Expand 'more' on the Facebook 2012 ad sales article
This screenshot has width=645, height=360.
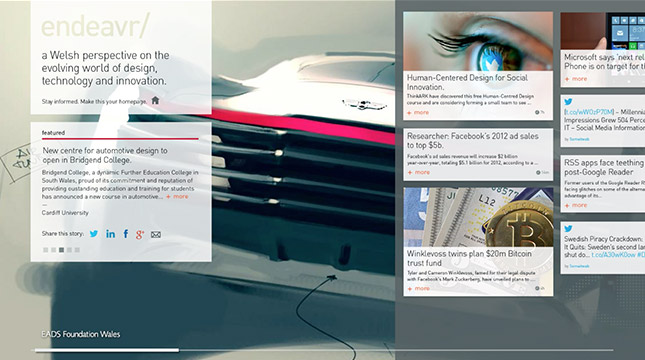click(x=418, y=172)
